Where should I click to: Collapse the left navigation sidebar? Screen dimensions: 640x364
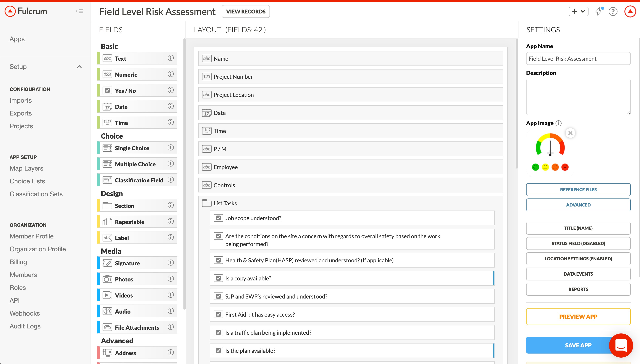[x=80, y=11]
